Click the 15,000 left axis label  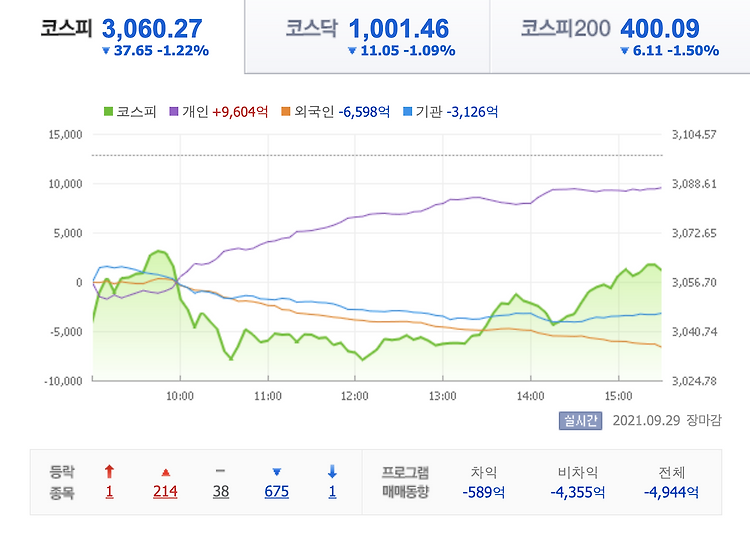point(66,134)
